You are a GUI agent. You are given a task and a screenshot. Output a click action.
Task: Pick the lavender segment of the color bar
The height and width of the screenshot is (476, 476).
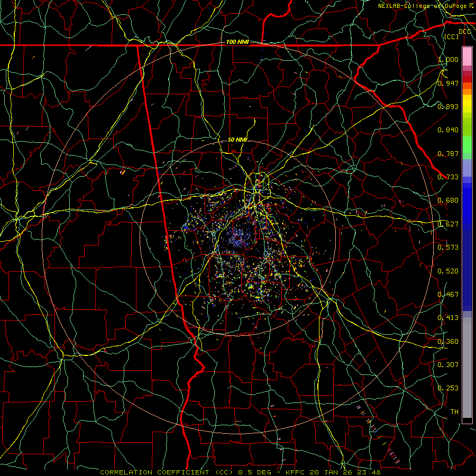point(467,168)
